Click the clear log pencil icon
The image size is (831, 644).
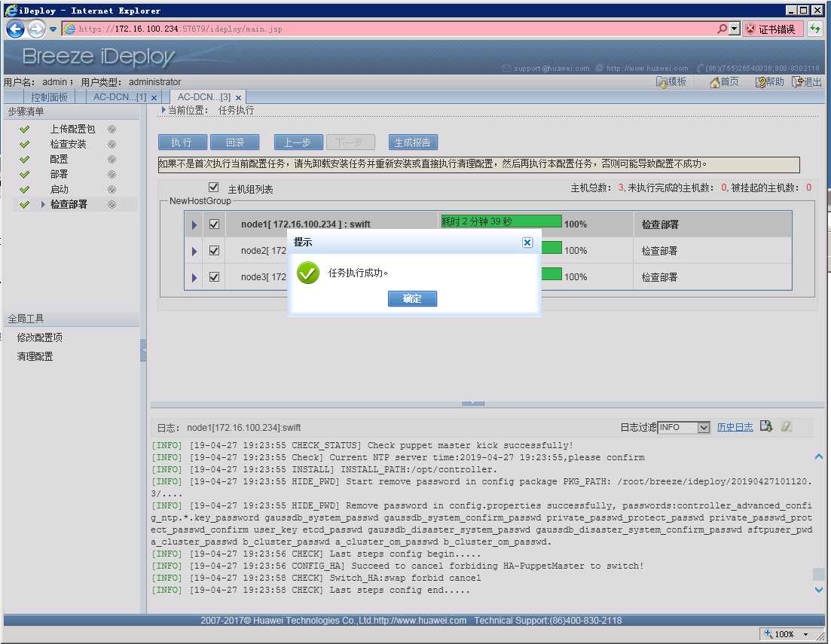pos(787,426)
